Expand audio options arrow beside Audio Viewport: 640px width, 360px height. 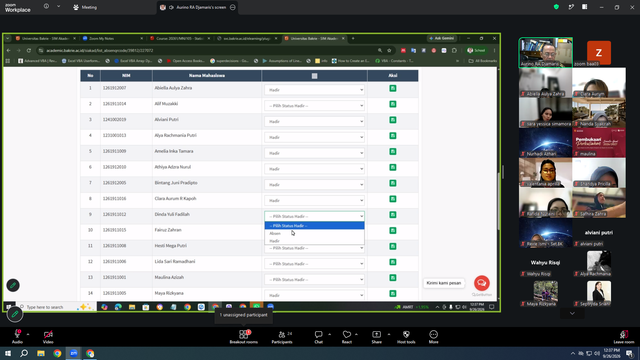click(28, 334)
